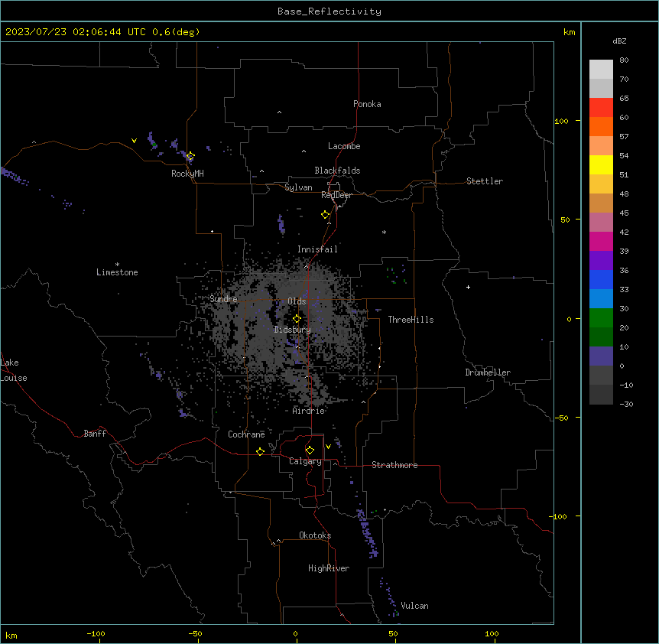Click the 0 tick on the bottom axis

tap(295, 633)
